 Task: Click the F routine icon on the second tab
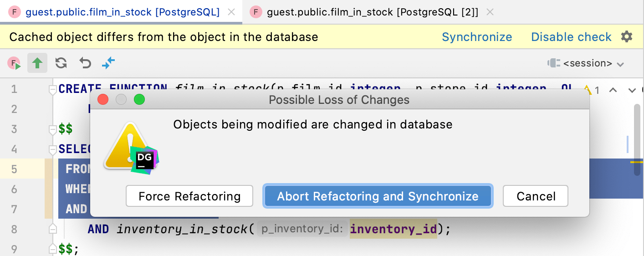click(x=256, y=12)
